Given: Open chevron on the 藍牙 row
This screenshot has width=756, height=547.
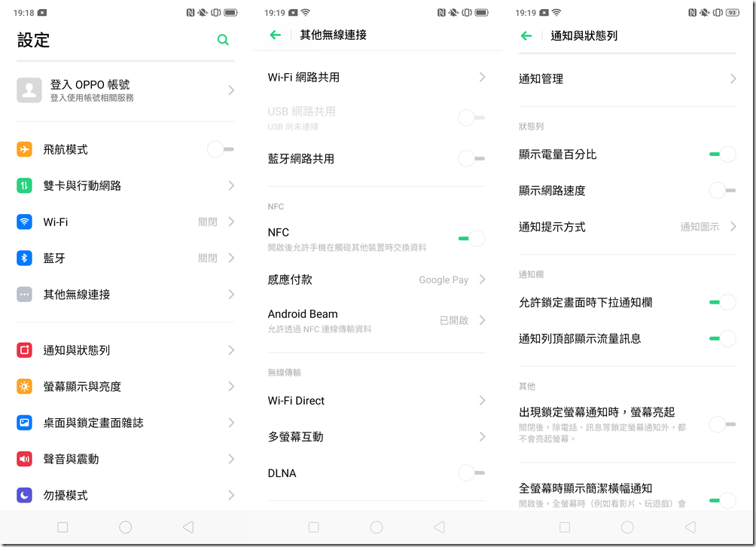Looking at the screenshot, I should click(x=231, y=258).
